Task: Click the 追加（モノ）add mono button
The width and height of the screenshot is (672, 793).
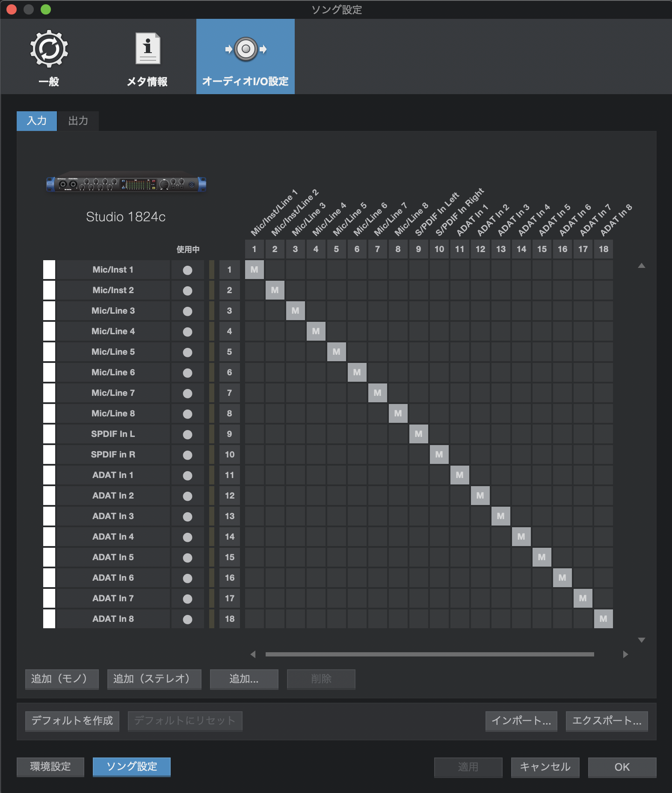Action: click(x=62, y=679)
